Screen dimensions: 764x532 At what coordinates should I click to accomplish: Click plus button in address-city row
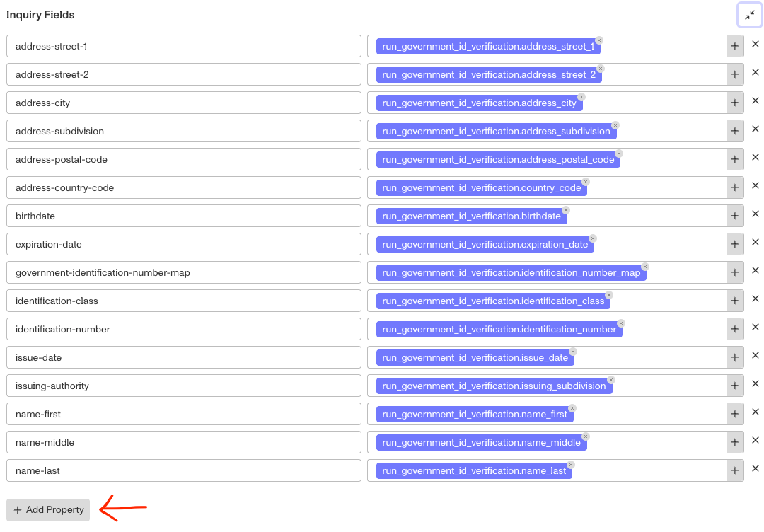pyautogui.click(x=735, y=103)
